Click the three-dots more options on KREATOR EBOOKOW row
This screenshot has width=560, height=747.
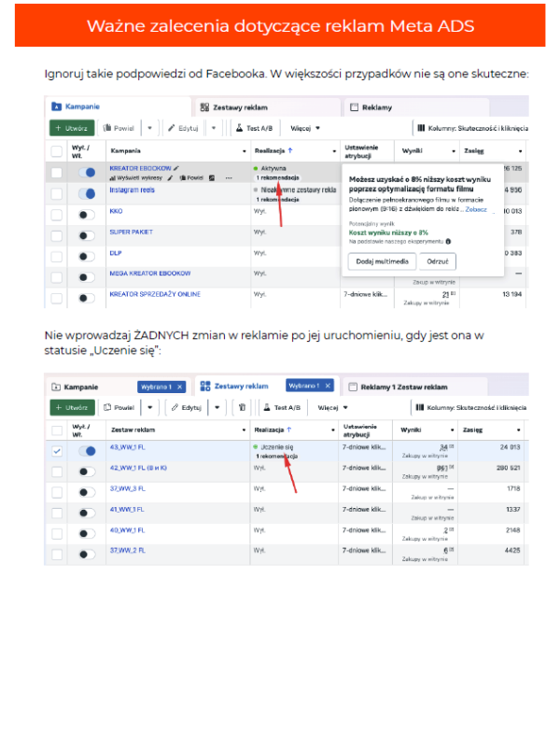coord(229,177)
